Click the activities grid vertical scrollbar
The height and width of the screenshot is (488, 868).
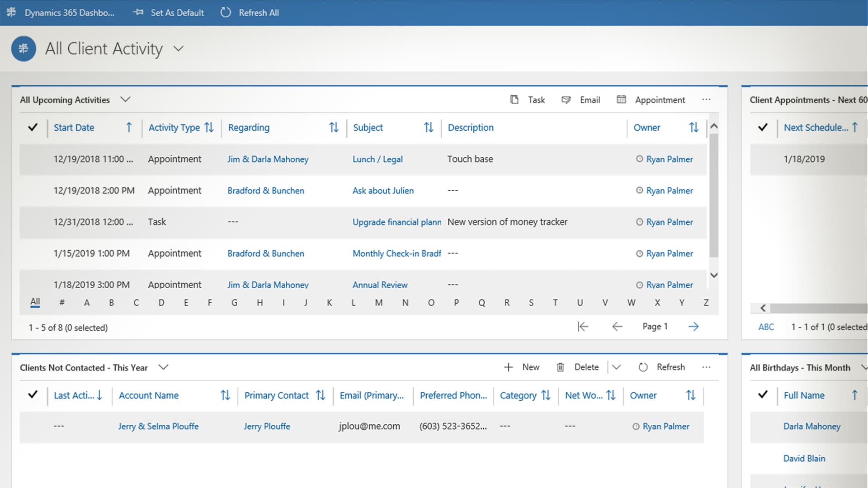(714, 194)
